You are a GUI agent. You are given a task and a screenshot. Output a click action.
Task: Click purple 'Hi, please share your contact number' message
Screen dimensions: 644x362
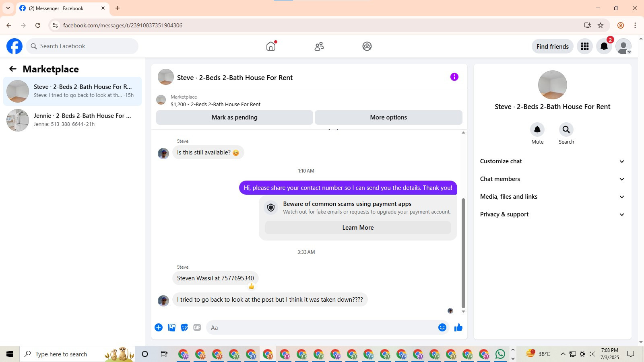click(x=348, y=188)
